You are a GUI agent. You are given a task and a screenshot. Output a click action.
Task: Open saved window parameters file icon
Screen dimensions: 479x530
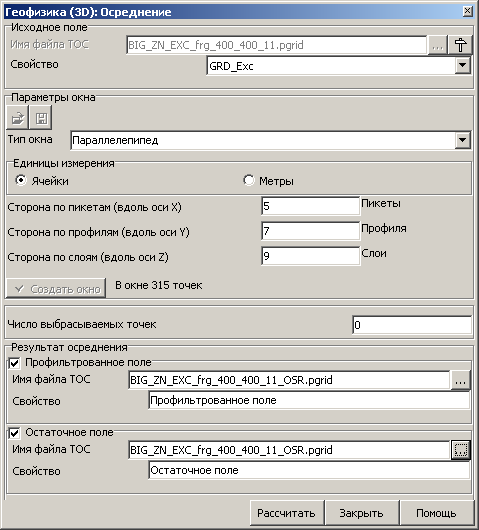pyautogui.click(x=17, y=118)
